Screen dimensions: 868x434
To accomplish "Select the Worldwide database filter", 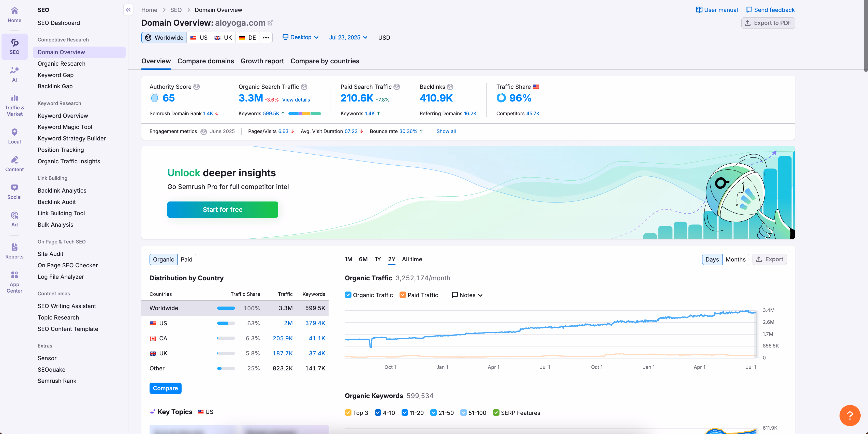I will click(164, 37).
